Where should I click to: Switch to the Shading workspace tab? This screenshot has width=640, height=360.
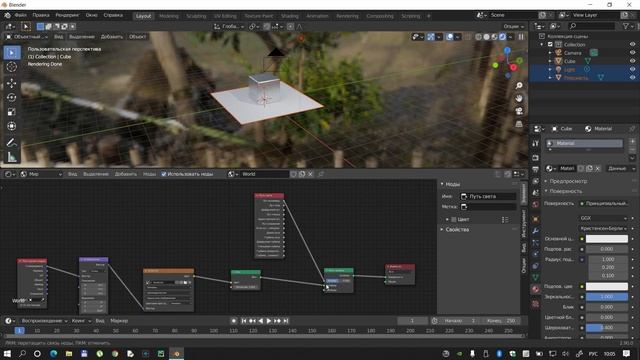[290, 16]
